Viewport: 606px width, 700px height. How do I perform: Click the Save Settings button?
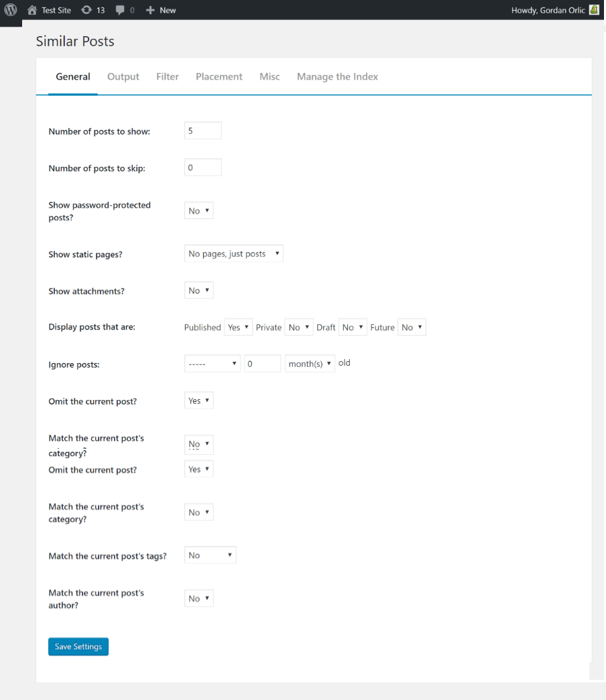[x=78, y=646]
